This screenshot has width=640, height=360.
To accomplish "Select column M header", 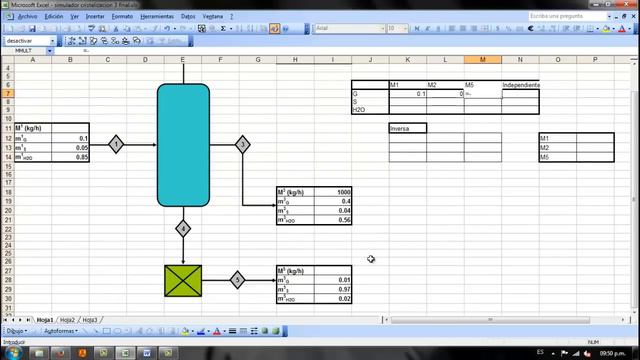I will [482, 60].
